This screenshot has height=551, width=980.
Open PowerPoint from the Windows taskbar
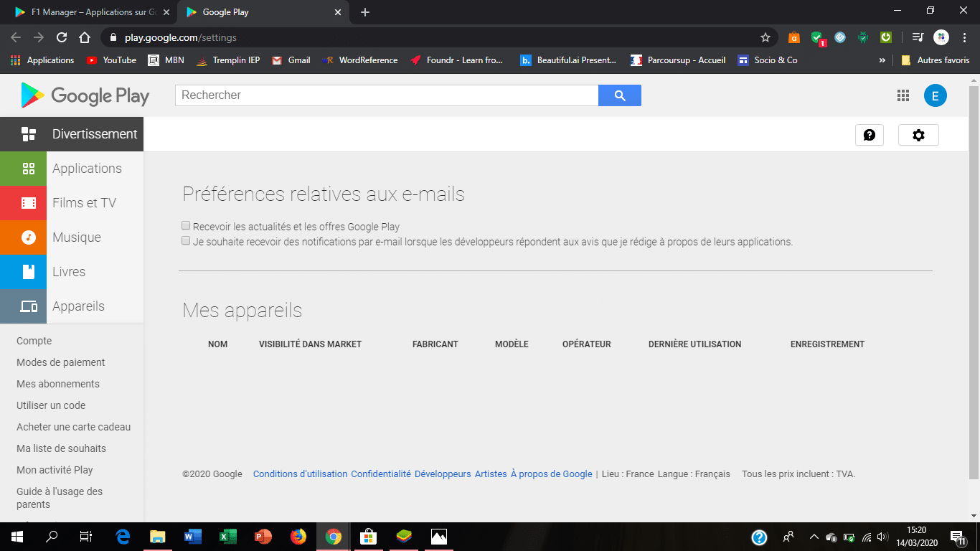click(x=263, y=537)
